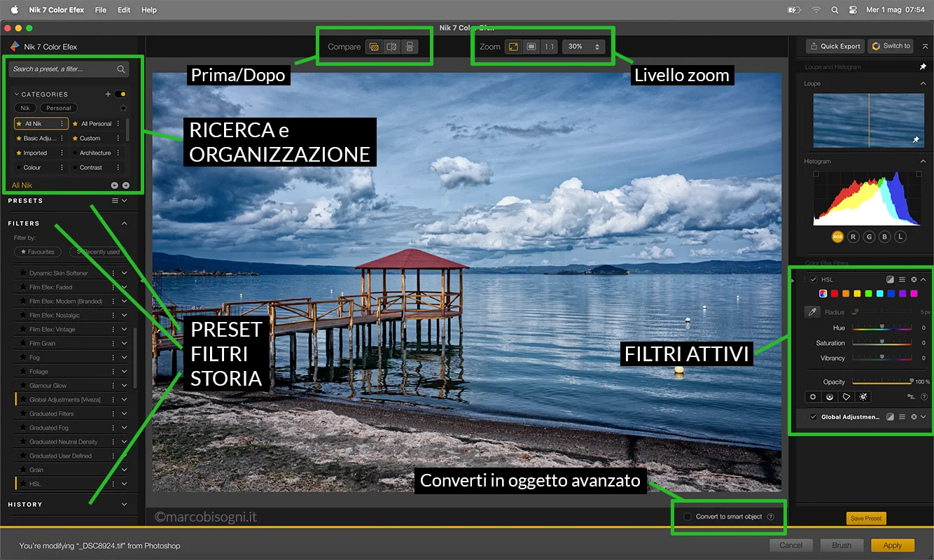Viewport: 934px width, 560px height.
Task: Click the pin icon inside the Loupe preview
Action: (916, 140)
